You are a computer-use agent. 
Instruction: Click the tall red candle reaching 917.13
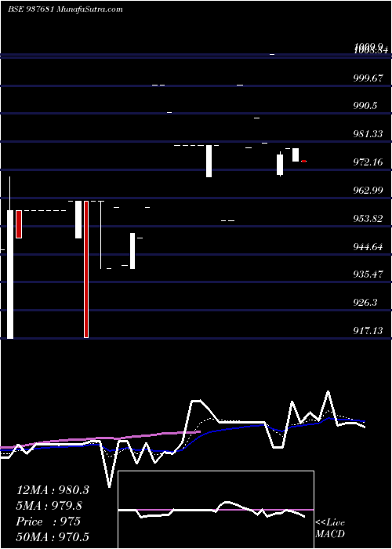click(x=86, y=269)
